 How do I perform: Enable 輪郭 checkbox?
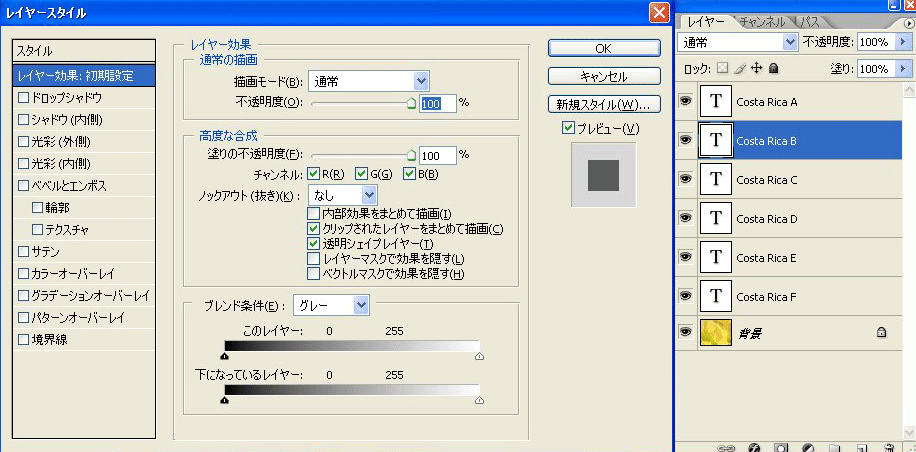(37, 207)
